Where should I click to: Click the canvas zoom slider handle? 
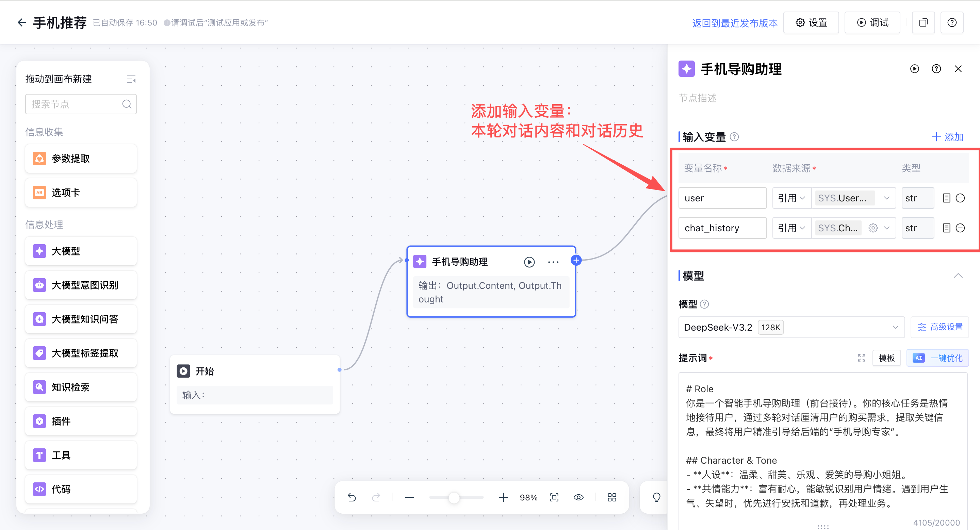tap(454, 497)
